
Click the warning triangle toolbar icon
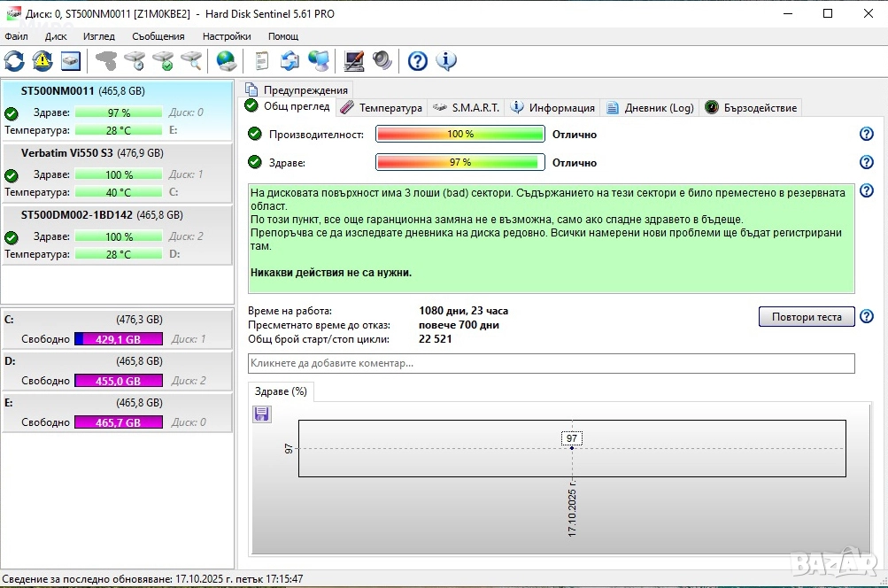click(x=42, y=60)
